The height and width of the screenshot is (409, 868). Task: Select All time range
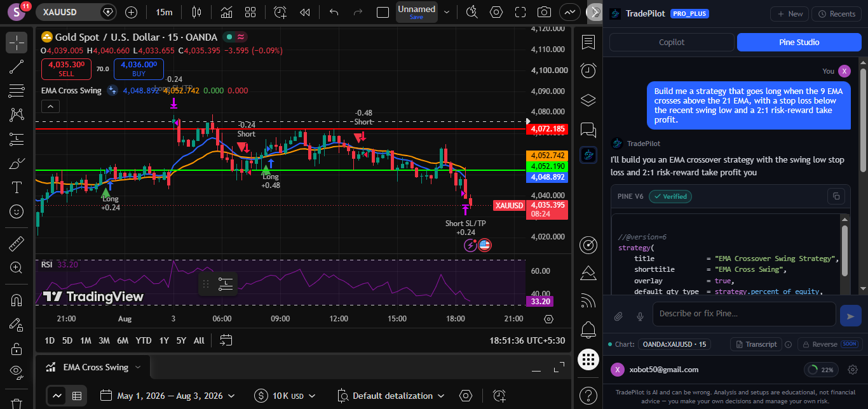point(199,340)
